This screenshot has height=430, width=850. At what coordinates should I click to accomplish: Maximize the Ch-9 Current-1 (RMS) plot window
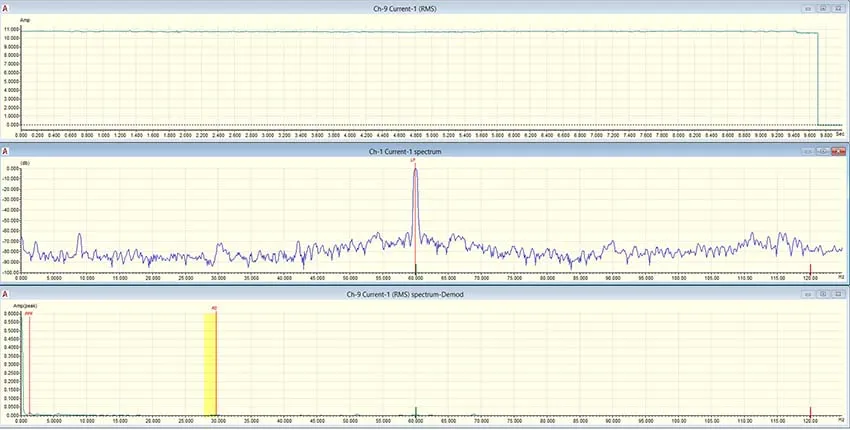823,9
